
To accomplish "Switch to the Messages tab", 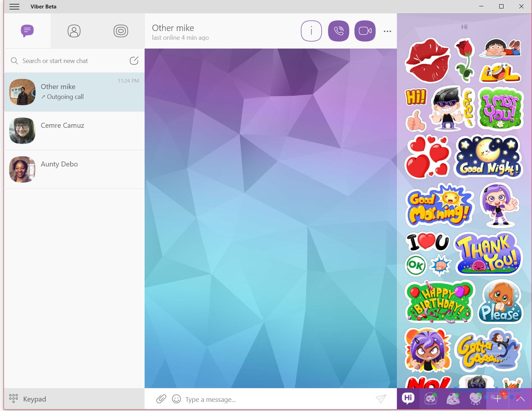I will (27, 31).
